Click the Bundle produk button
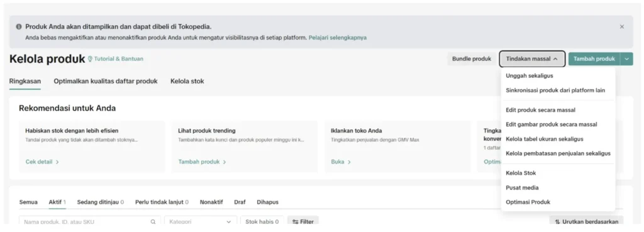The height and width of the screenshot is (232, 644). pyautogui.click(x=472, y=58)
